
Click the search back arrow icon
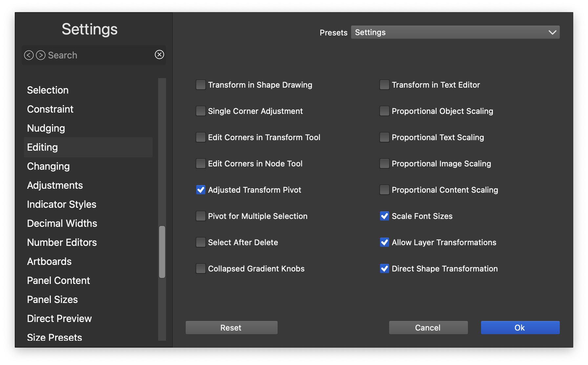tap(29, 55)
